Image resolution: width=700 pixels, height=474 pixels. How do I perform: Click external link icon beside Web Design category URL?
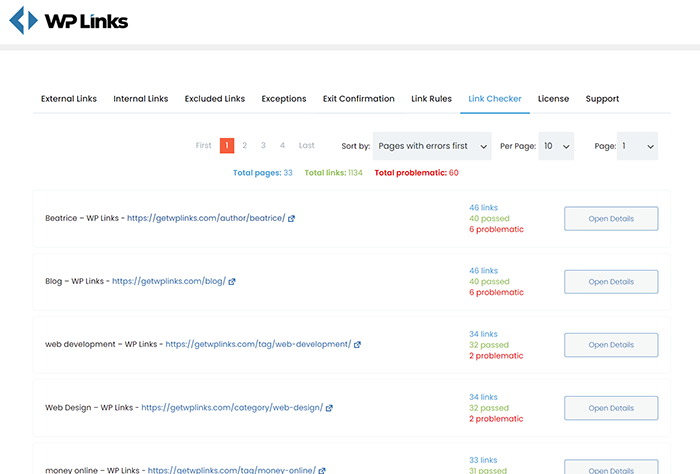(328, 407)
